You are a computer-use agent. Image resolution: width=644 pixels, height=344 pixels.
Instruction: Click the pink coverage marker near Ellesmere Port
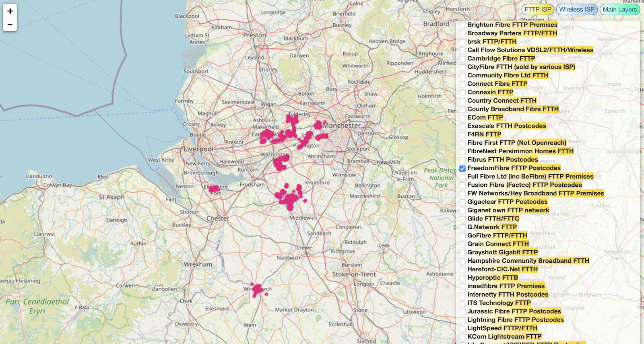point(214,188)
